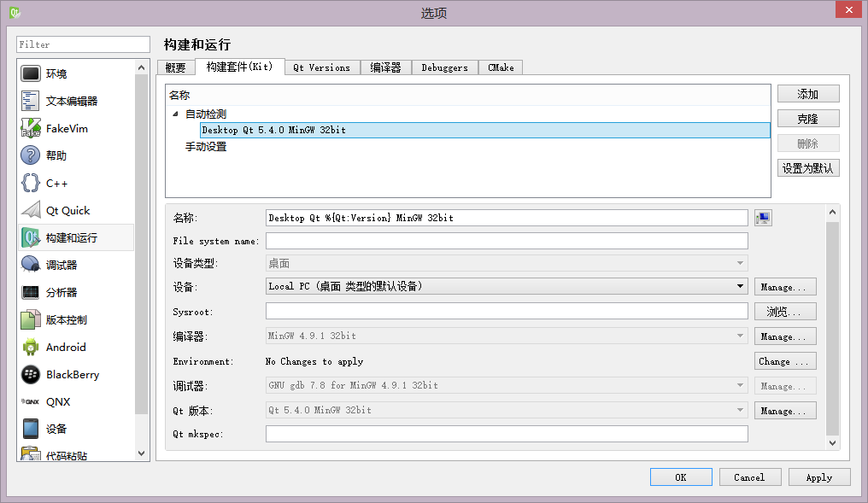Open the BlackBerry settings icon
Viewport: 868px width, 503px height.
coord(31,374)
